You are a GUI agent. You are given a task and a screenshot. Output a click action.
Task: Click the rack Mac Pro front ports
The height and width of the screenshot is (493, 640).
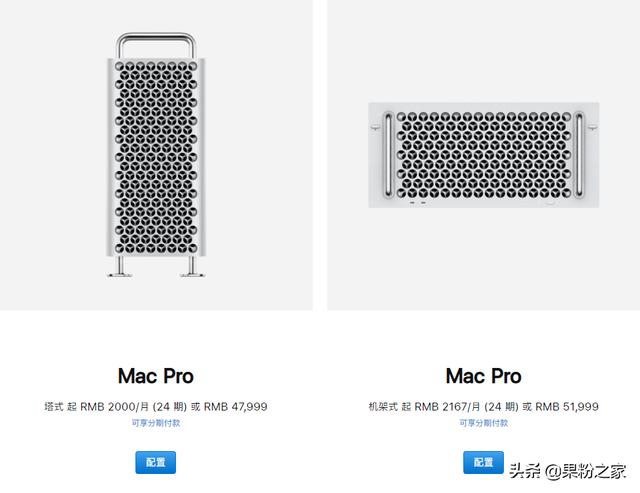tap(417, 202)
